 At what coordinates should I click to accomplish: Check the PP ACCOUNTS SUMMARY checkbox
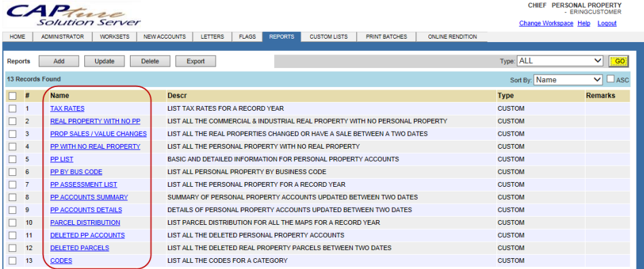[13, 197]
